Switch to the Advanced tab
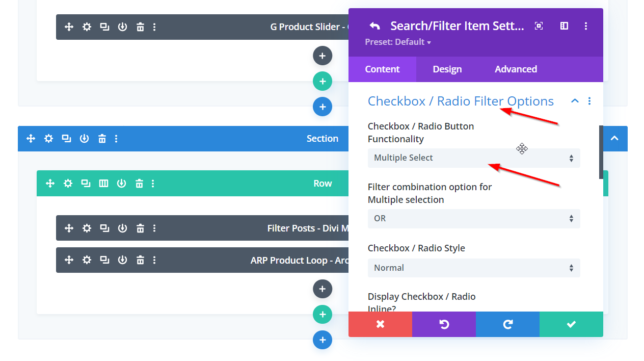Screen dimensions: 644x361 [516, 69]
